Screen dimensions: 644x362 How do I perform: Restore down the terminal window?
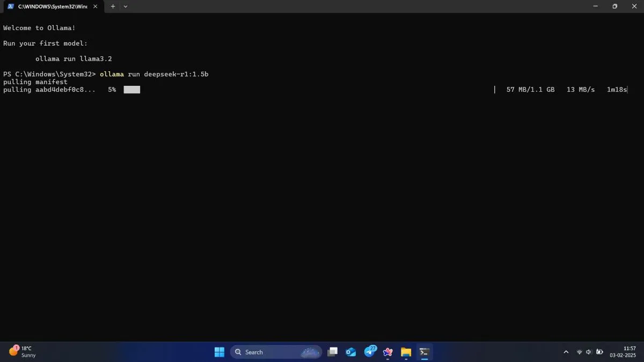pyautogui.click(x=615, y=6)
